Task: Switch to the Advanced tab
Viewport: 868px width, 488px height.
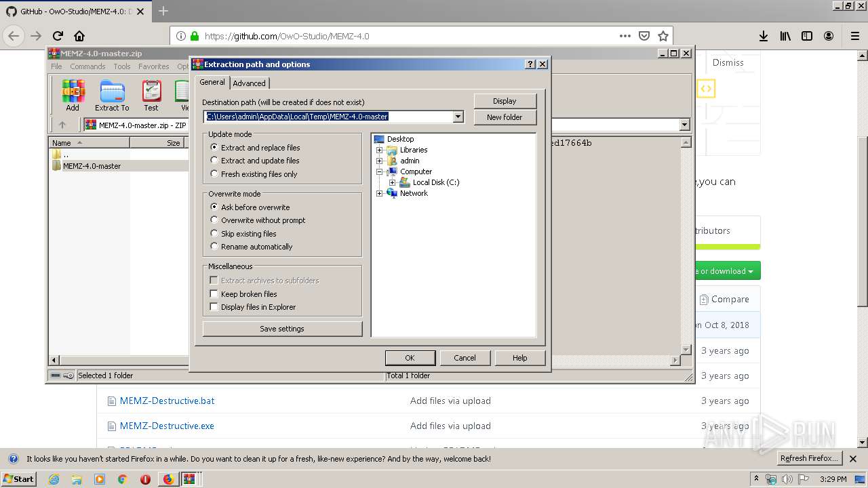Action: [x=250, y=83]
